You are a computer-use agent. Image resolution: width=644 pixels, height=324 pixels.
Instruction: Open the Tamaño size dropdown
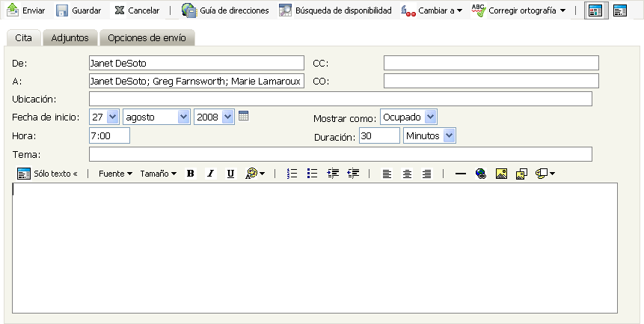point(158,174)
